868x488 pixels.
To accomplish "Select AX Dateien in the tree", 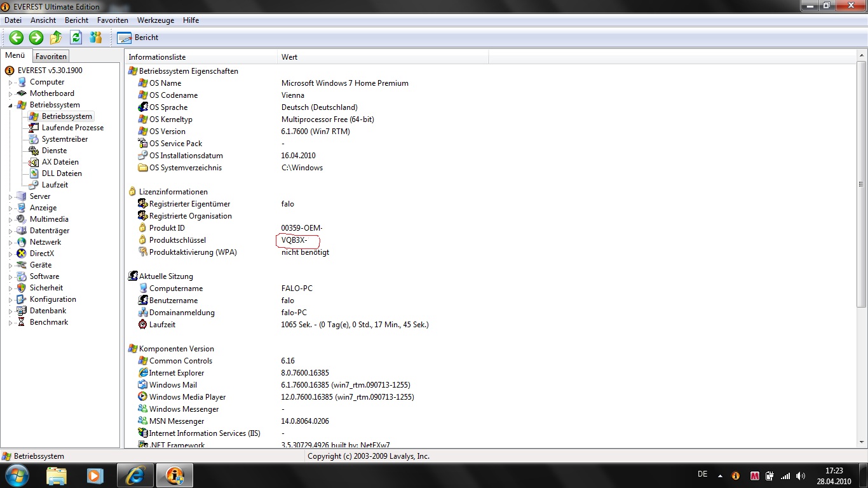I will [60, 162].
